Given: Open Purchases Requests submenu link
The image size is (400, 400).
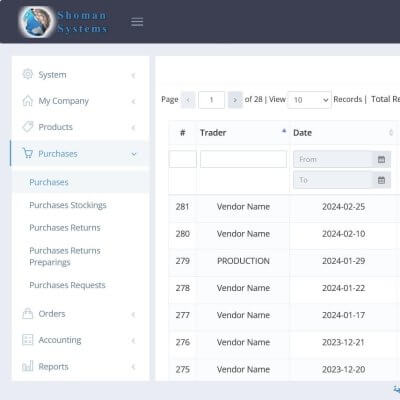Looking at the screenshot, I should (67, 285).
